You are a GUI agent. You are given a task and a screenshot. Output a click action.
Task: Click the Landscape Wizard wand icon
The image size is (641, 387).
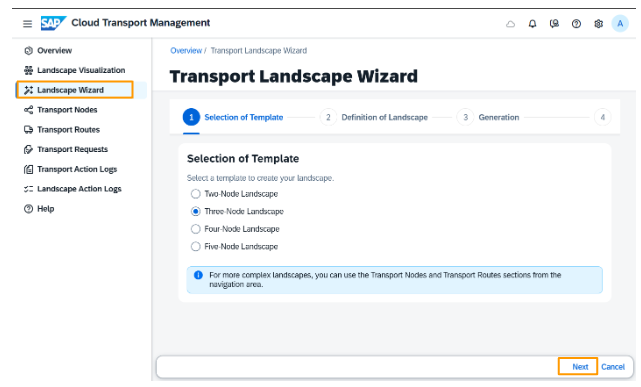pyautogui.click(x=28, y=90)
